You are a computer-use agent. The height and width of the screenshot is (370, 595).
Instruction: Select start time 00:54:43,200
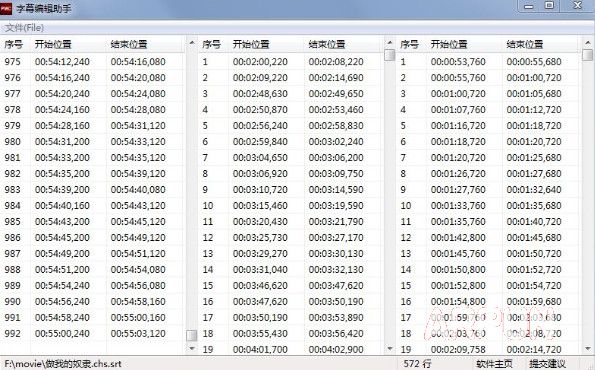point(62,221)
